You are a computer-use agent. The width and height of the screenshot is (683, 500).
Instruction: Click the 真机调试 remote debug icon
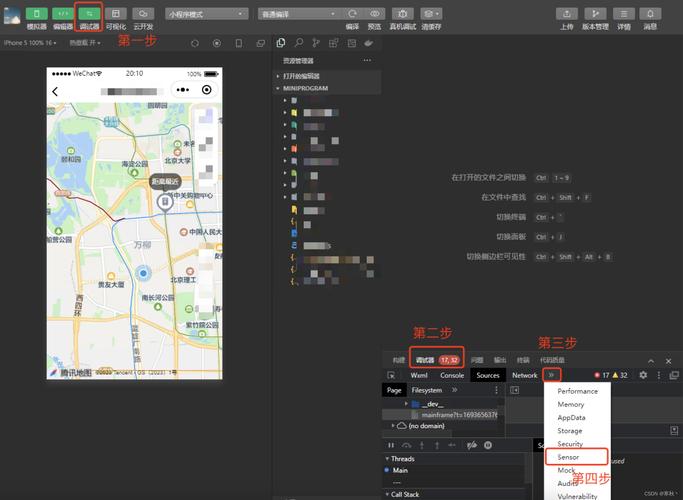[403, 14]
